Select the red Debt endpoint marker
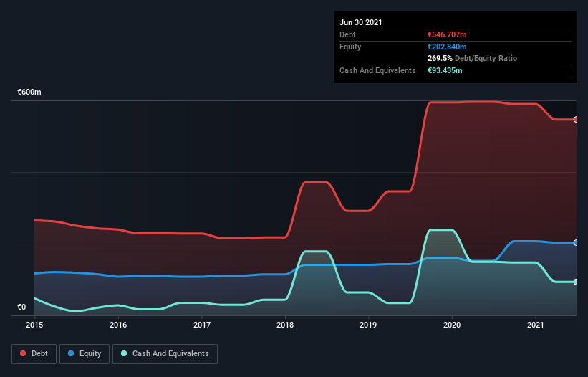The image size is (588, 377). (576, 120)
